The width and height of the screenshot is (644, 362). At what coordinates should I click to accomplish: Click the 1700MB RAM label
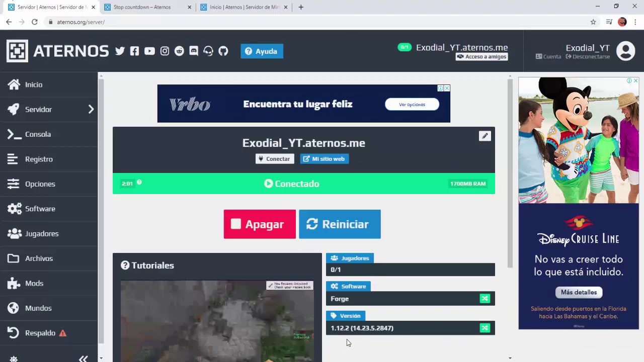(x=468, y=184)
